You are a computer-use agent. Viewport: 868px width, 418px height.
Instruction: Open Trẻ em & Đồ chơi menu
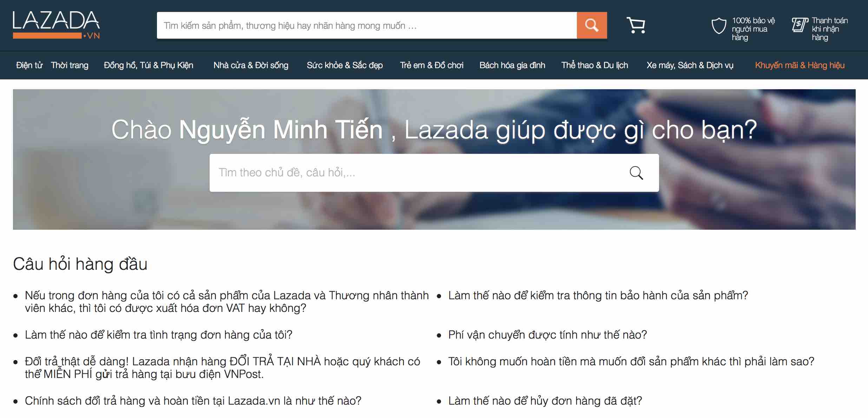click(x=432, y=65)
